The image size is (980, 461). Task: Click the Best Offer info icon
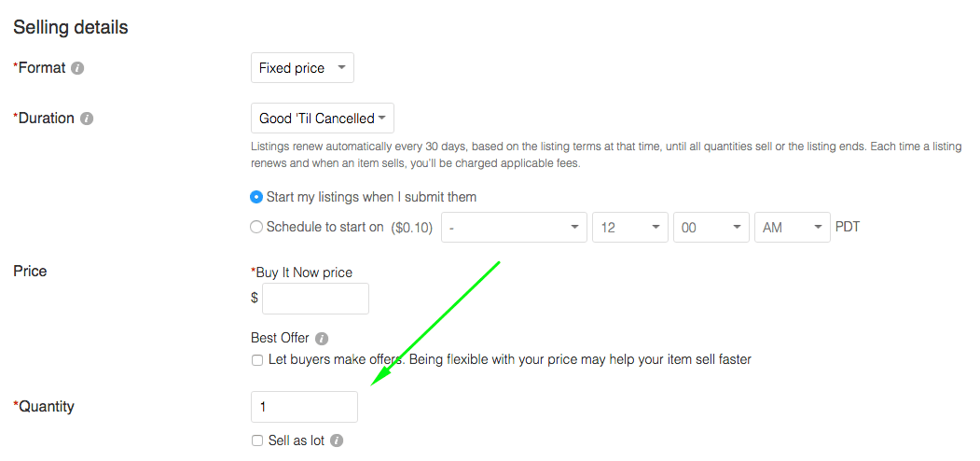[x=322, y=339]
